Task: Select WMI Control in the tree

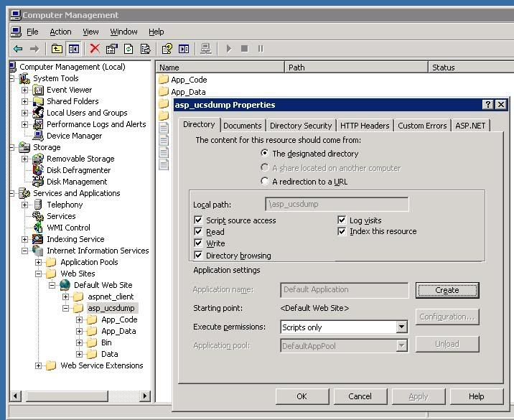Action: (68, 228)
